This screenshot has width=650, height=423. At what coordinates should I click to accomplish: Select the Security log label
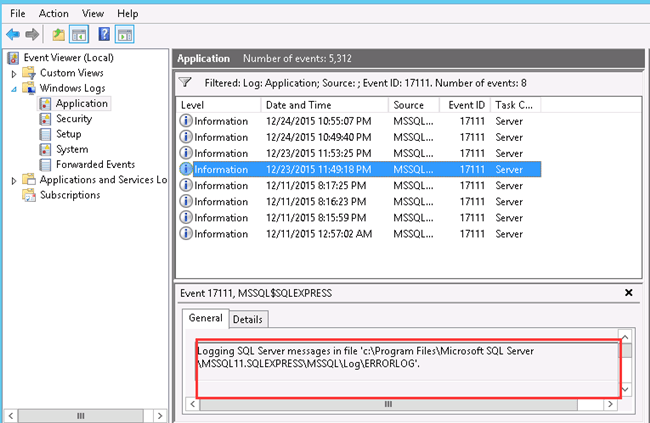coord(74,119)
